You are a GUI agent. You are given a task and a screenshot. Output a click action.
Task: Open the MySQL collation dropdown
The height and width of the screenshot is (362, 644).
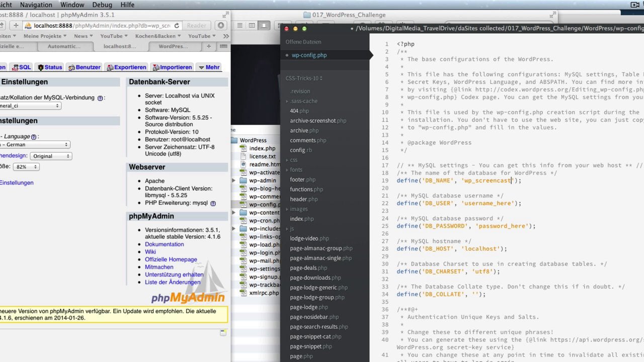pyautogui.click(x=30, y=106)
